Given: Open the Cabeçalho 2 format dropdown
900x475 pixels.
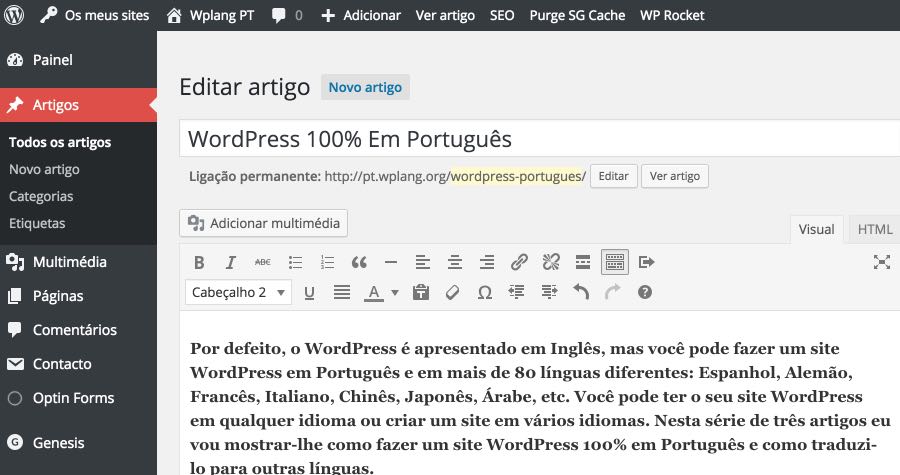Looking at the screenshot, I should pyautogui.click(x=238, y=292).
